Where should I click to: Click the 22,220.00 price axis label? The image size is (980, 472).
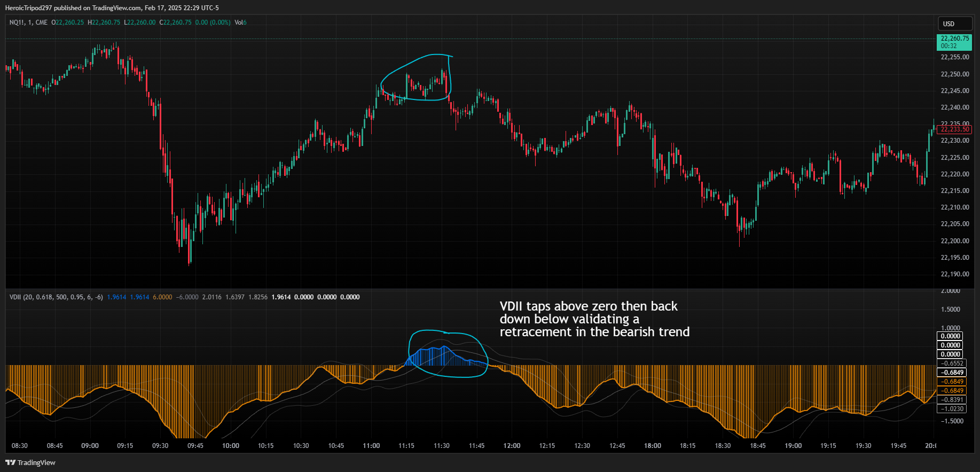point(955,174)
